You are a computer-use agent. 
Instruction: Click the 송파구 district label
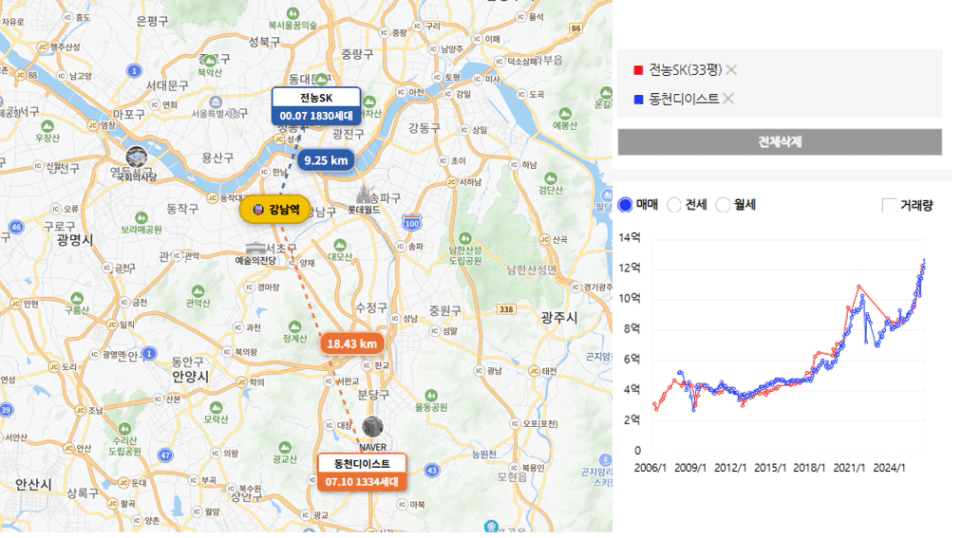coord(385,198)
